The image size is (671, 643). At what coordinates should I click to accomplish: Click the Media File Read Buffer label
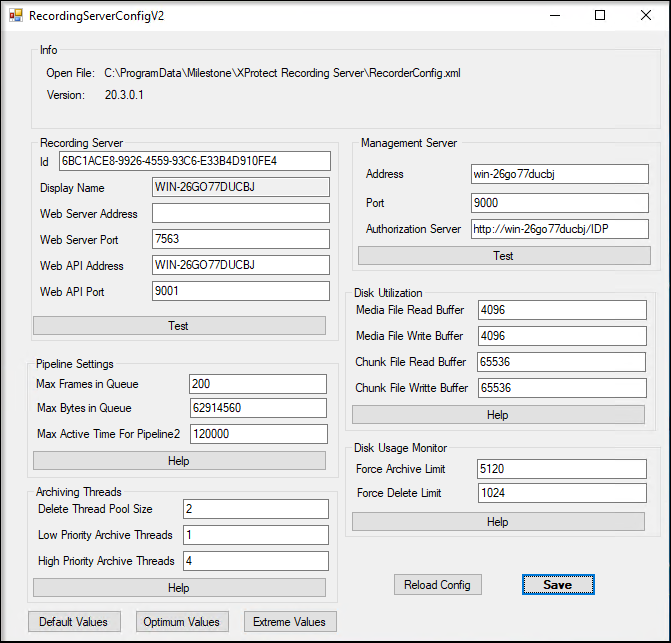point(410,310)
